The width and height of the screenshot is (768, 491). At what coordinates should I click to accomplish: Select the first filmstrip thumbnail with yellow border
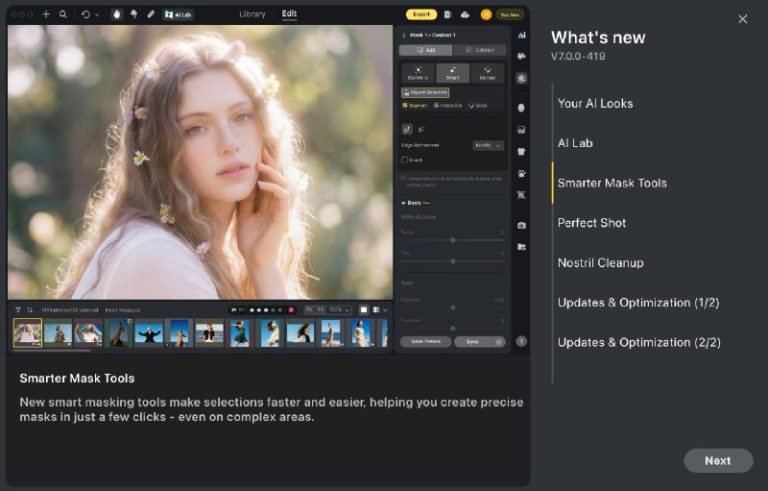coord(27,333)
